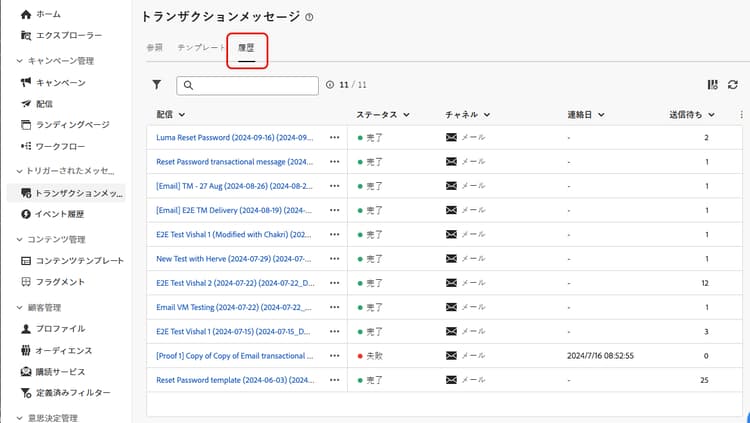Click the help icon next to page title
750x423 pixels.
coord(309,17)
